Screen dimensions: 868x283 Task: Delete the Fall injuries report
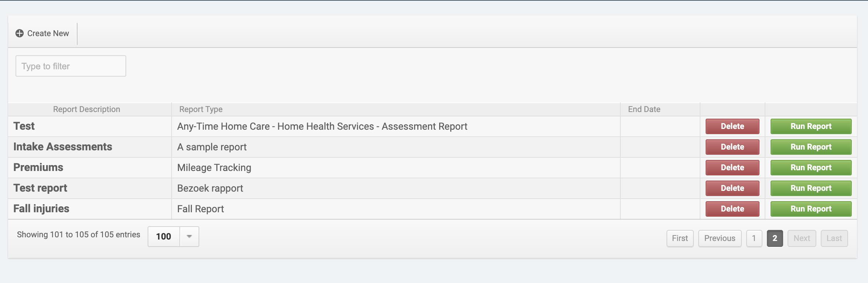tap(732, 209)
